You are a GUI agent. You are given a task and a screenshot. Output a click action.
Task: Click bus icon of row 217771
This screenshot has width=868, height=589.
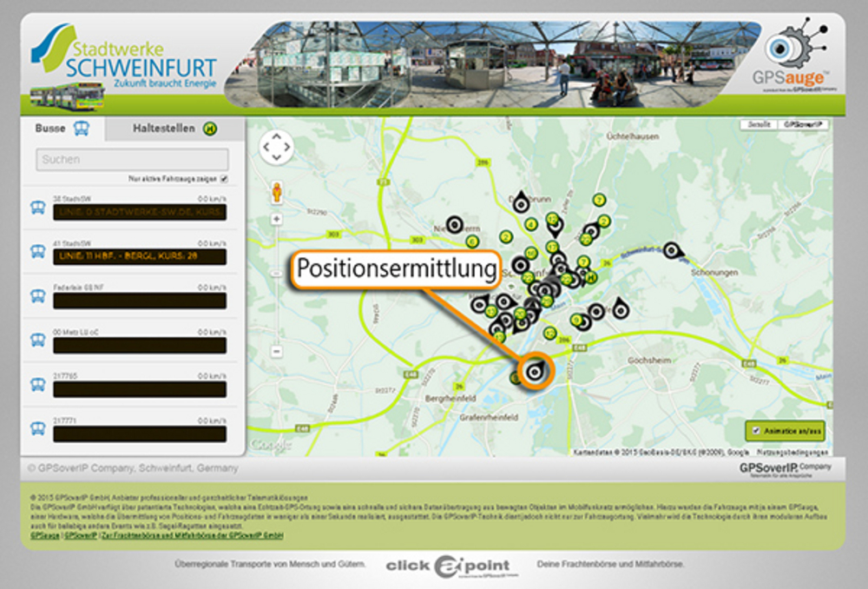click(37, 428)
